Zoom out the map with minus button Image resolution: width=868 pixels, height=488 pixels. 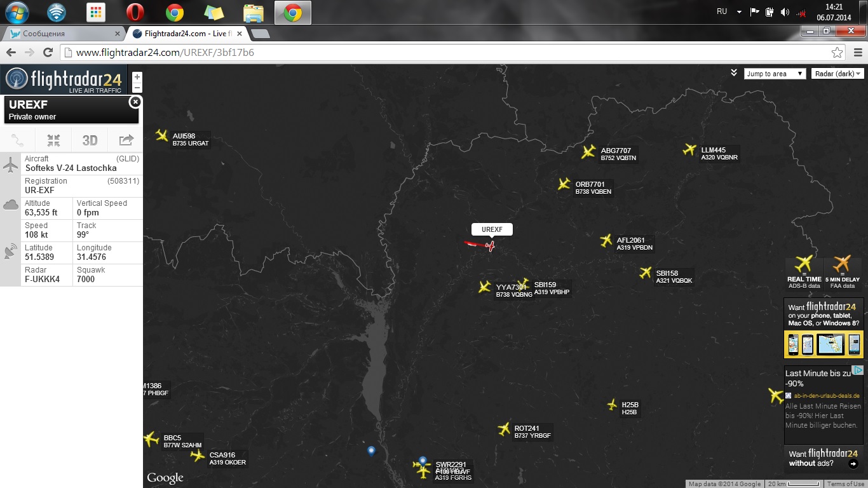click(137, 88)
